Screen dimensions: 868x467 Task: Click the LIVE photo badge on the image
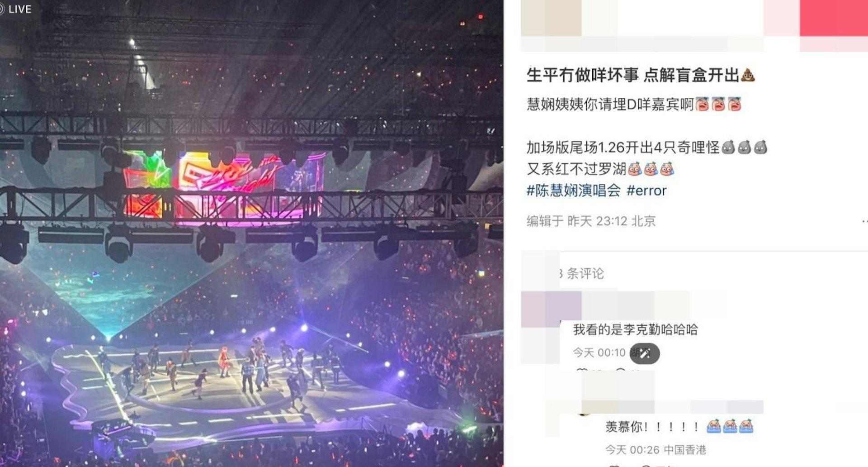pos(16,9)
